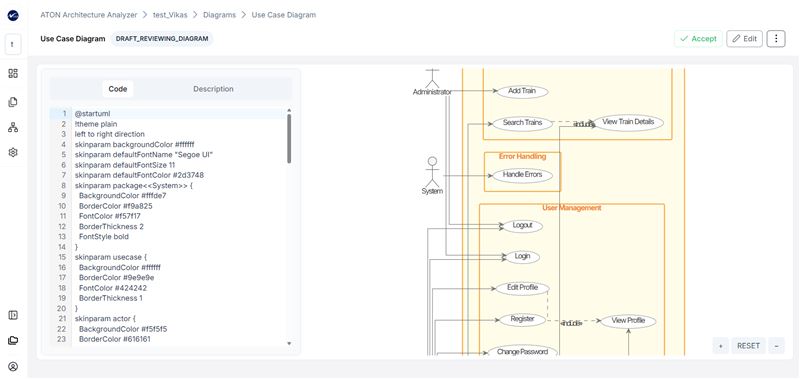Open the folders icon near sidebar bottom
Screen dimensions: 800x379
(x=13, y=340)
